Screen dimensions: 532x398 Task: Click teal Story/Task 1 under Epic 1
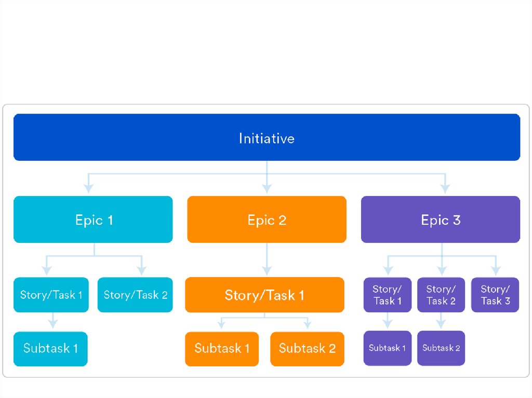tap(51, 295)
